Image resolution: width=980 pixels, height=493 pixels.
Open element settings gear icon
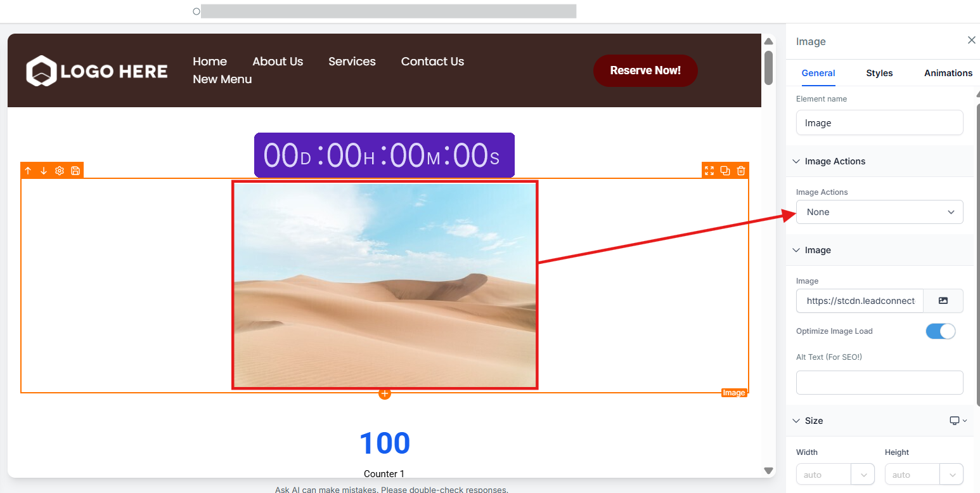click(x=60, y=171)
